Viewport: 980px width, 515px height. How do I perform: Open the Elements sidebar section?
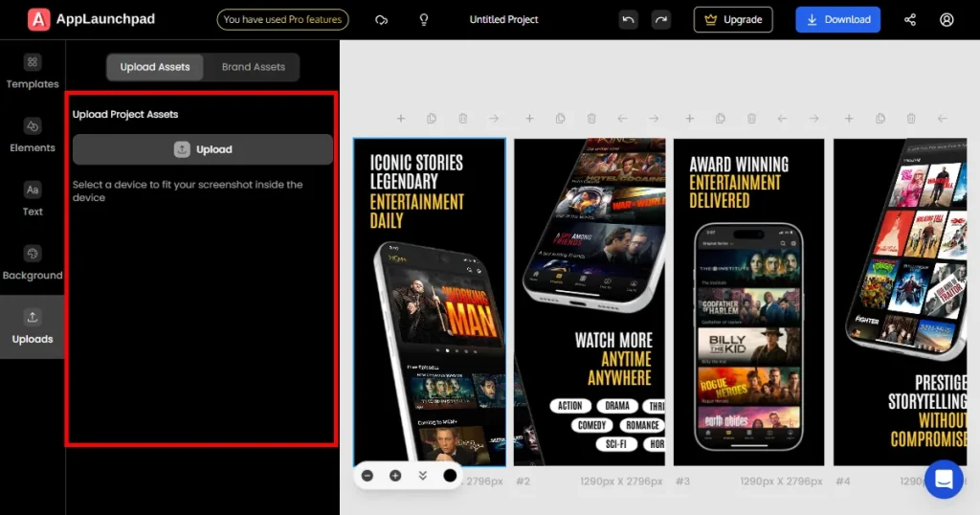pos(33,136)
